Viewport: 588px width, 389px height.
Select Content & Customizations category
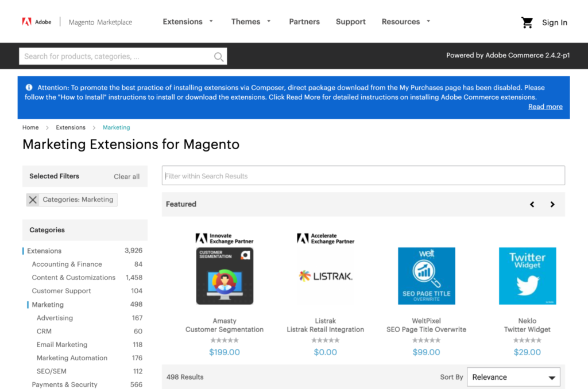click(x=73, y=278)
